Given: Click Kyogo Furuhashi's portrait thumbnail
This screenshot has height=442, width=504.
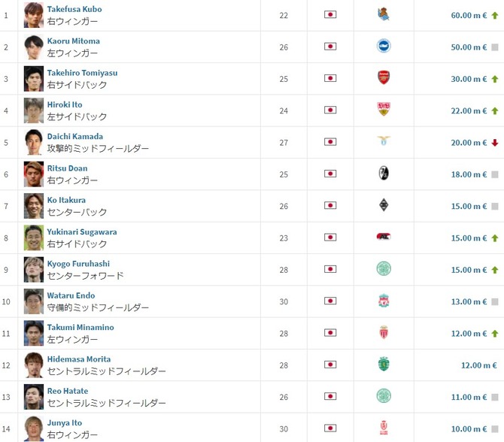Looking at the screenshot, I should coord(34,270).
